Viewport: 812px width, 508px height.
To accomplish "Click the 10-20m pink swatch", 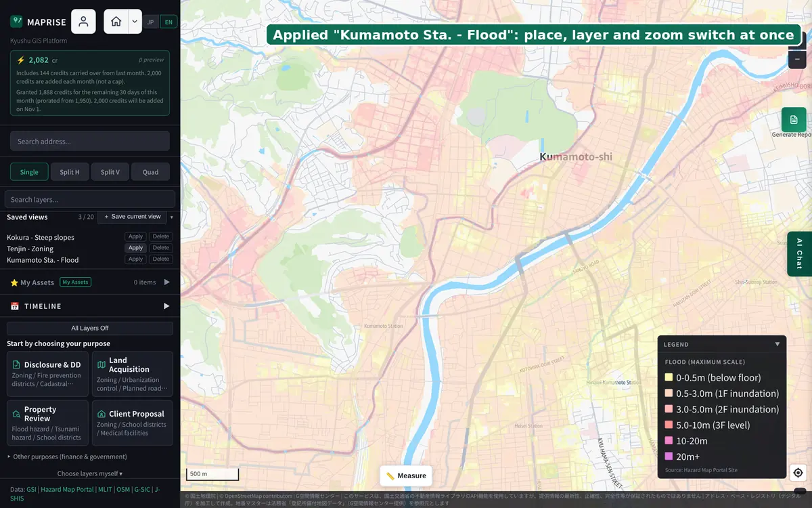I will tap(669, 440).
